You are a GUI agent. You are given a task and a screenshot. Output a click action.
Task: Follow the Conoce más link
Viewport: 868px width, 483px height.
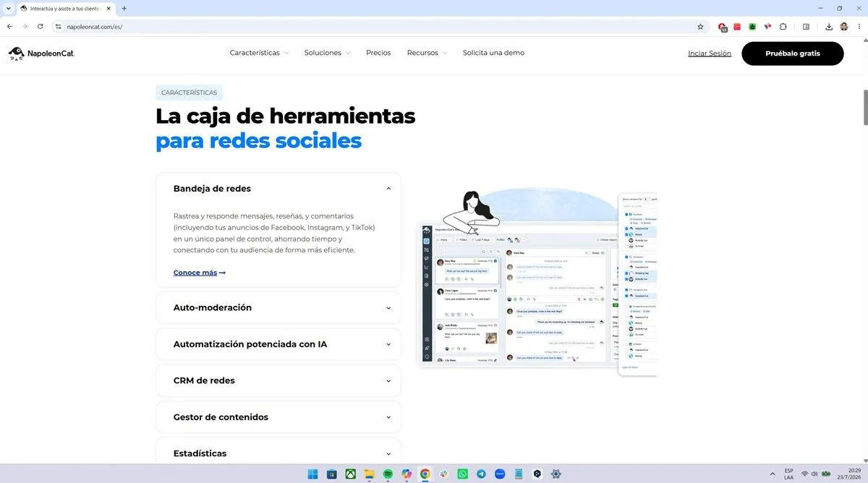click(x=200, y=273)
